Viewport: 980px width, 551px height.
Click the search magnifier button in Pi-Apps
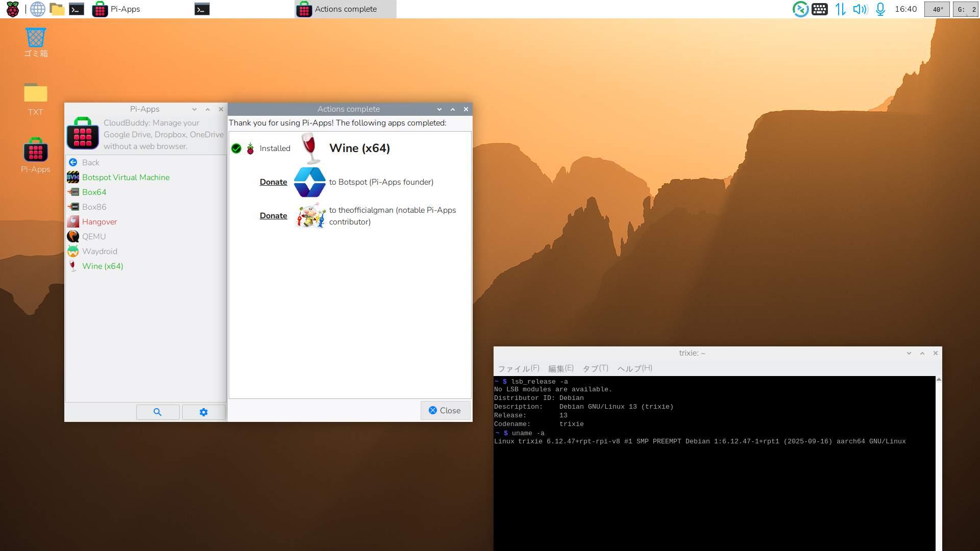(157, 412)
